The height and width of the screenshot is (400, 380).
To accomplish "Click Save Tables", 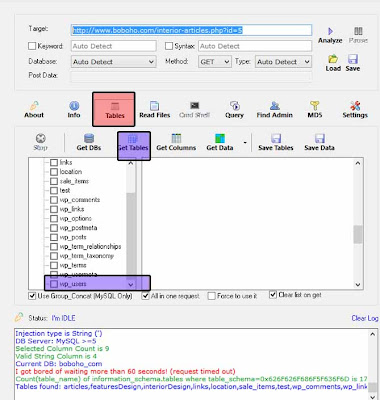I will point(276,142).
